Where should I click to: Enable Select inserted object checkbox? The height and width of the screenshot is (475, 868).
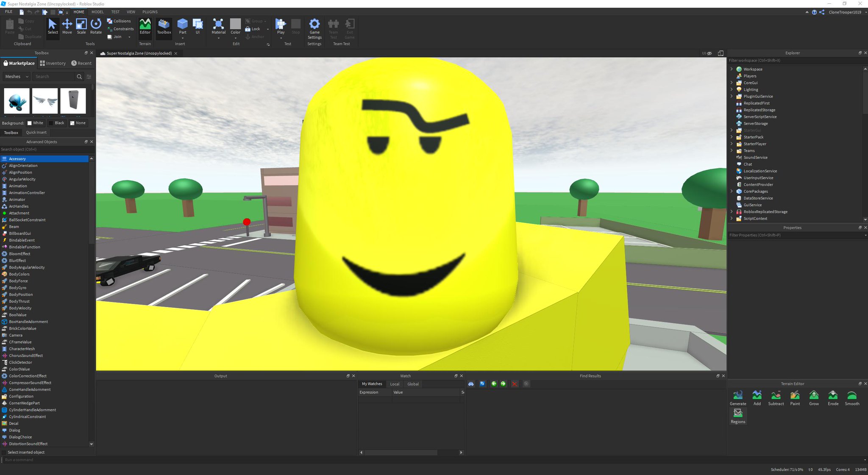pyautogui.click(x=4, y=453)
